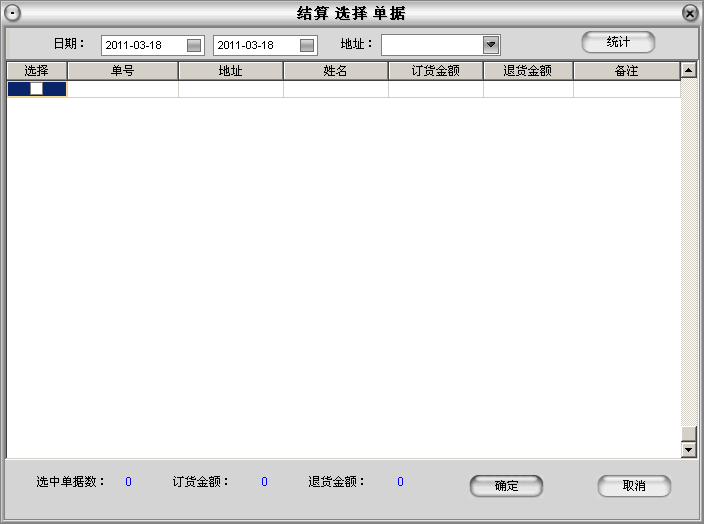Click the 选中单据数 label

point(70,482)
